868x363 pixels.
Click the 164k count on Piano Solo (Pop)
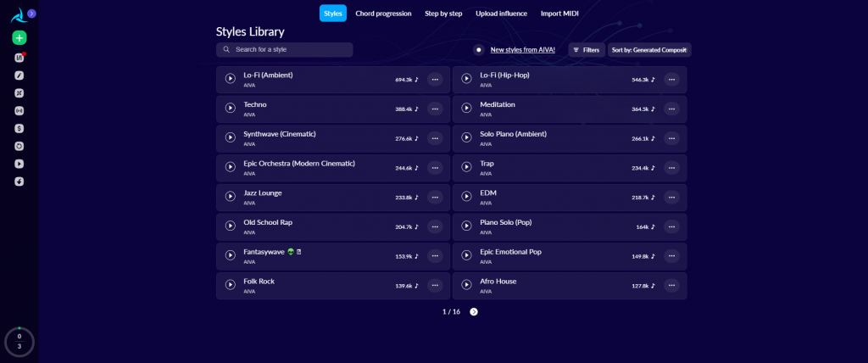pos(642,226)
